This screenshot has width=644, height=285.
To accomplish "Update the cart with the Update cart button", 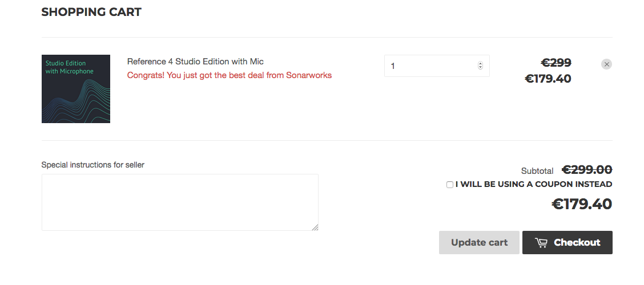I will point(479,242).
